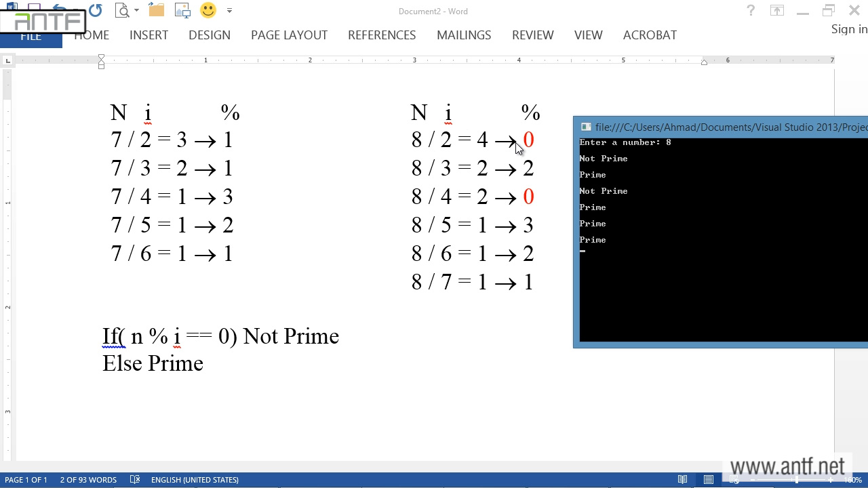The height and width of the screenshot is (488, 868).
Task: Click the Ribbon Display Options icon
Action: pos(777,11)
